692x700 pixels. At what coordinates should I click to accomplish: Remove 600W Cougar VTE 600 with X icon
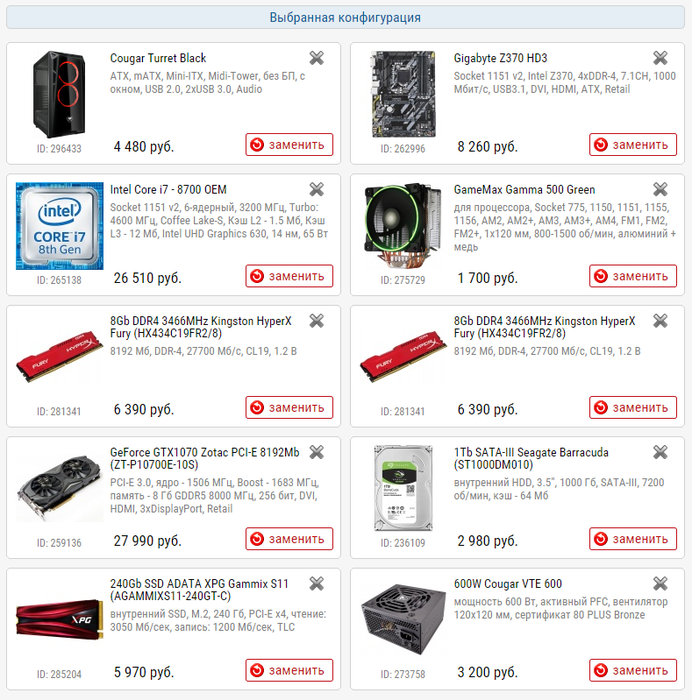coord(660,583)
